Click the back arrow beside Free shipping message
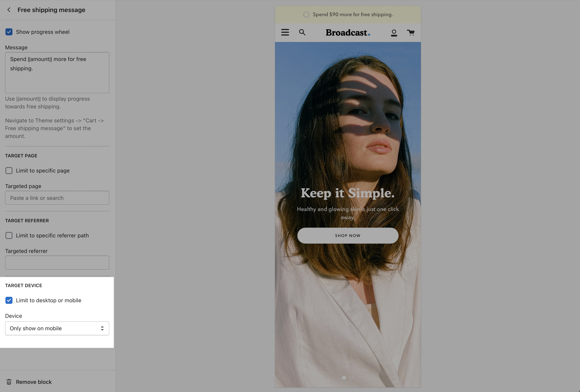The image size is (580, 392). 9,10
